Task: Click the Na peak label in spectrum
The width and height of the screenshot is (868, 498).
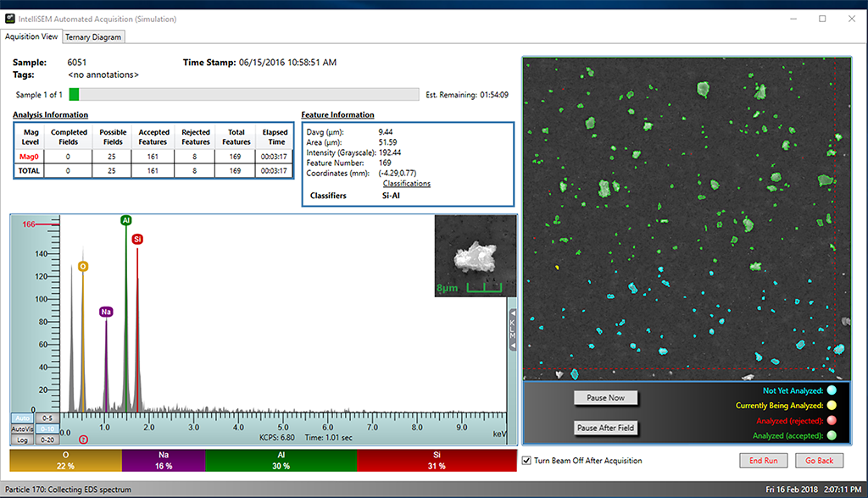Action: pos(106,312)
